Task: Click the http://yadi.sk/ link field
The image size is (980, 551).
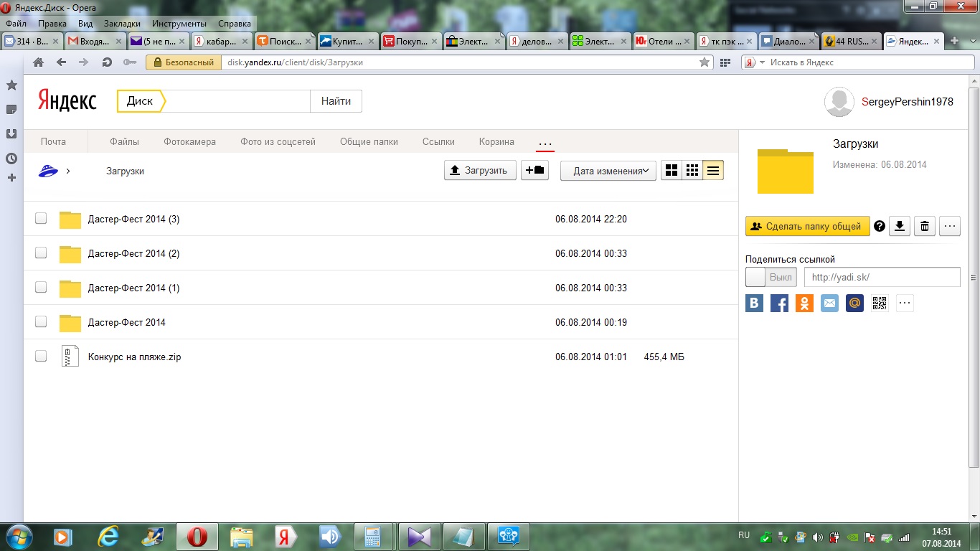Action: click(x=882, y=277)
